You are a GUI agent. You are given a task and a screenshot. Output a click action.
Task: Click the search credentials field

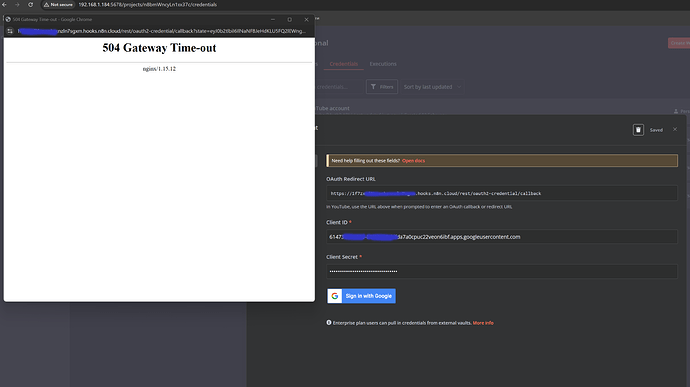click(x=338, y=87)
